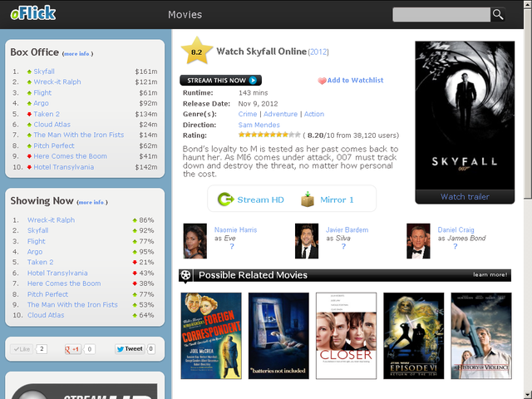532x399 pixels.
Task: Open Argo in the Box Office list
Action: click(x=41, y=103)
